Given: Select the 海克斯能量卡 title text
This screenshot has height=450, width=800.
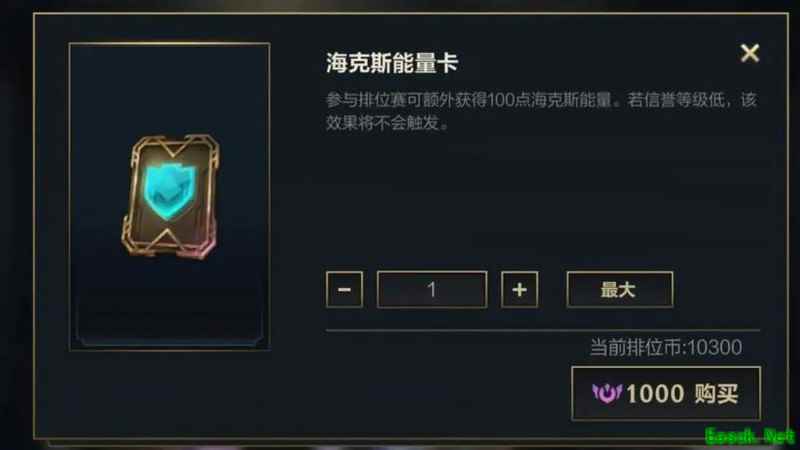Looking at the screenshot, I should 392,63.
